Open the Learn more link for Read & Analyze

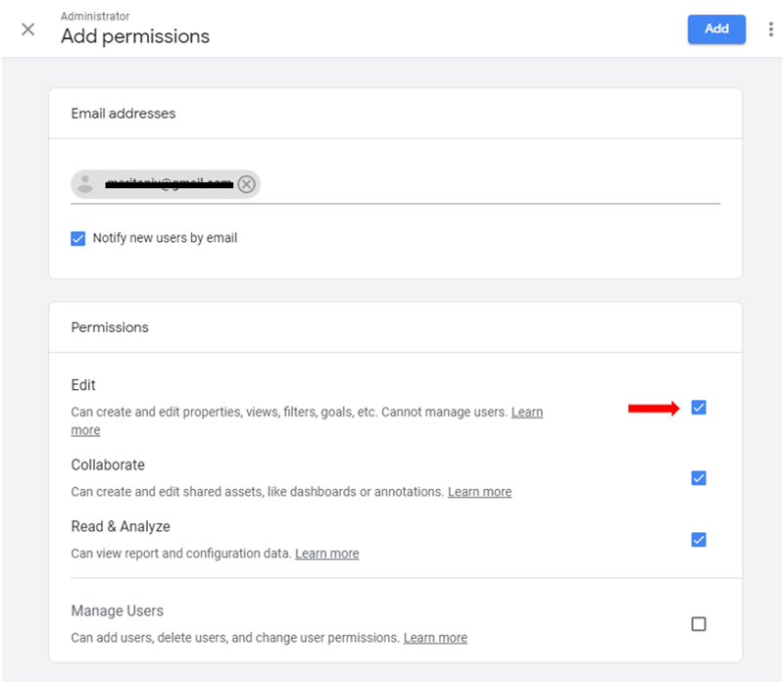coord(326,554)
